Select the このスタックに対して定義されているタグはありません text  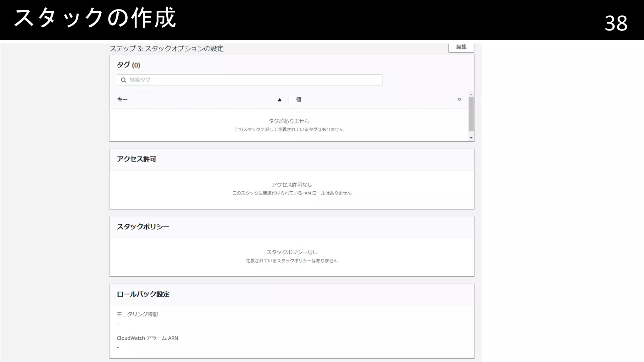pyautogui.click(x=289, y=129)
